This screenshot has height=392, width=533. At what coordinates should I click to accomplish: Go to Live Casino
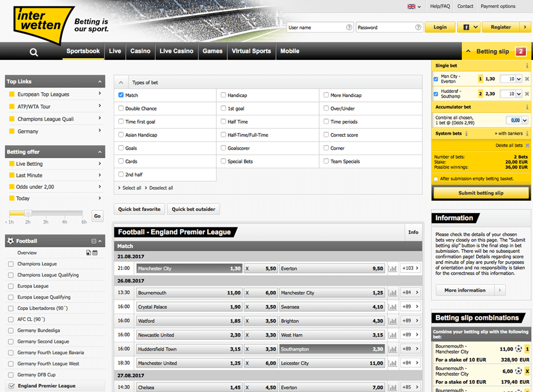coord(176,51)
